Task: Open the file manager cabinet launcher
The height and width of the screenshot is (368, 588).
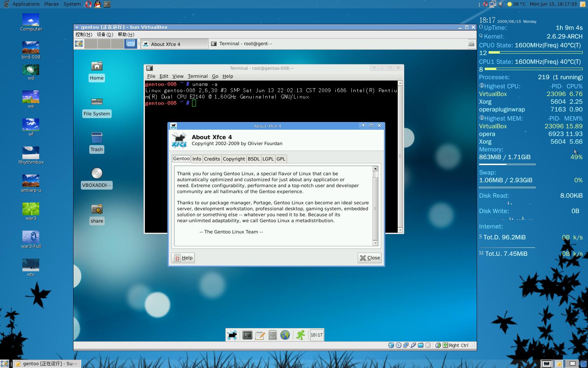Action: point(272,335)
